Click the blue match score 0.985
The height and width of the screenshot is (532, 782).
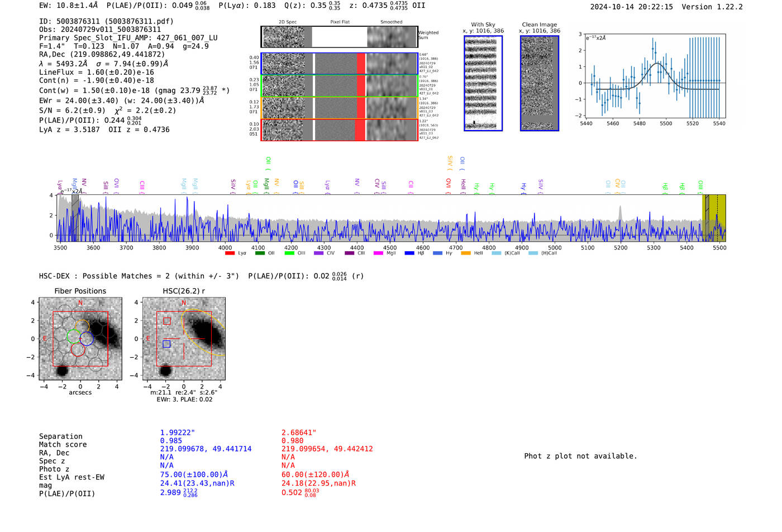[171, 441]
